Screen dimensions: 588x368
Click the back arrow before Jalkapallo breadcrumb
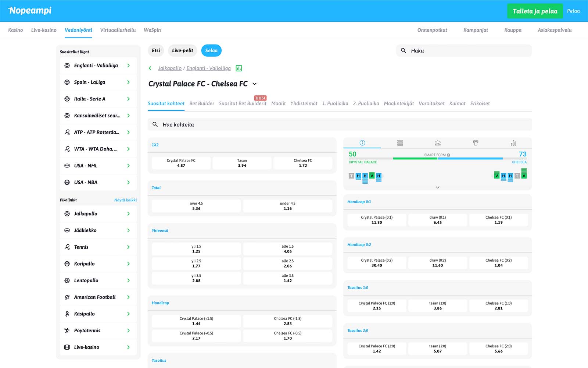[x=150, y=68]
